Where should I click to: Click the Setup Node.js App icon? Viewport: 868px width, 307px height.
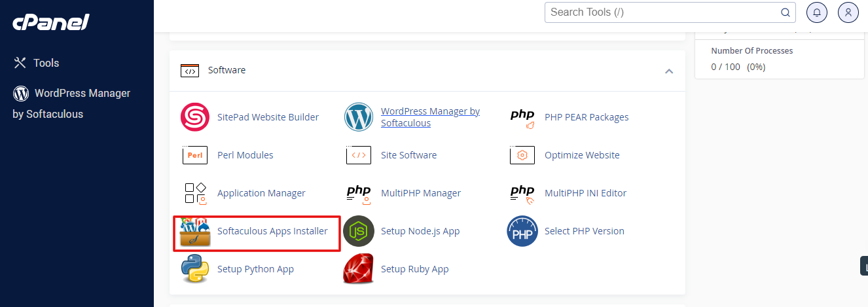(x=359, y=231)
